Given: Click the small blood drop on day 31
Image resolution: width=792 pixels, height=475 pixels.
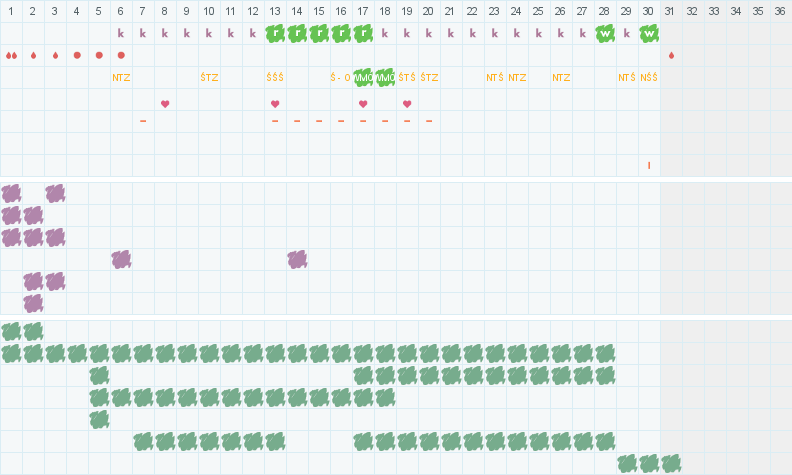Looking at the screenshot, I should 671,55.
